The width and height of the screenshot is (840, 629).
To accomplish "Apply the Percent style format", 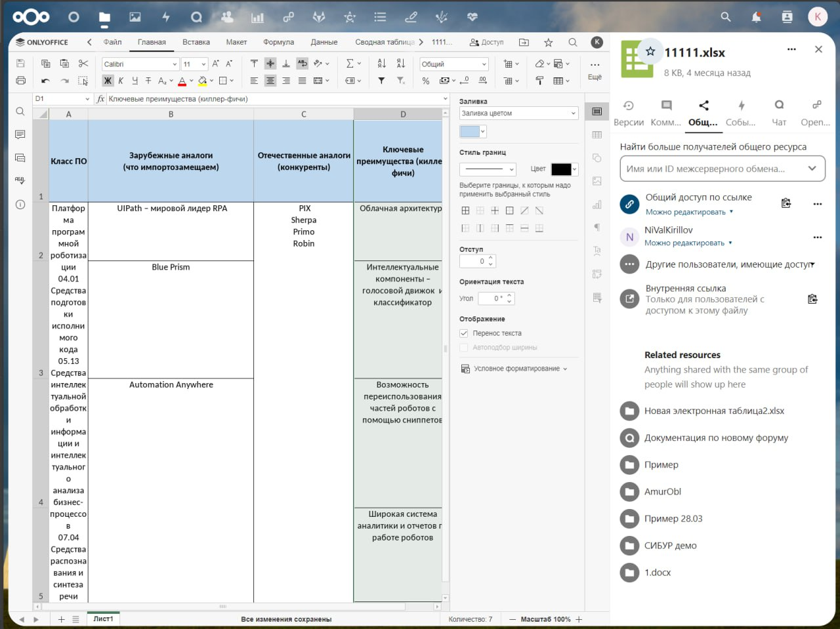I will (426, 81).
